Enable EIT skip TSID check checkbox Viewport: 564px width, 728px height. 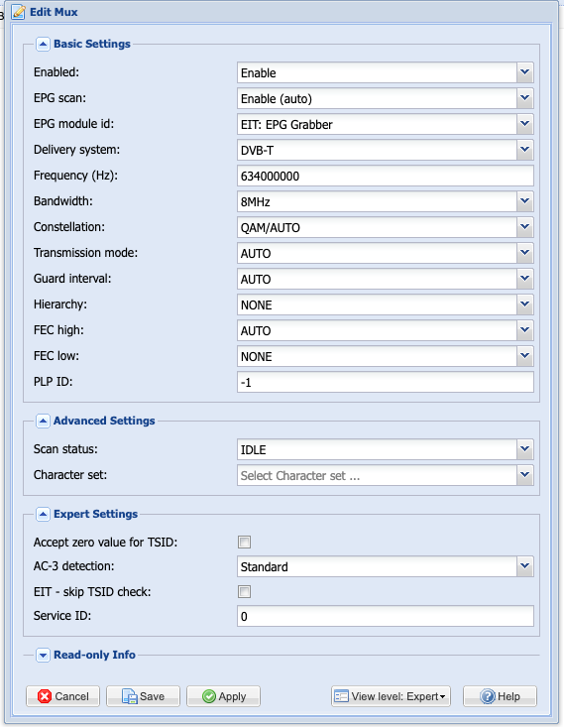point(245,591)
